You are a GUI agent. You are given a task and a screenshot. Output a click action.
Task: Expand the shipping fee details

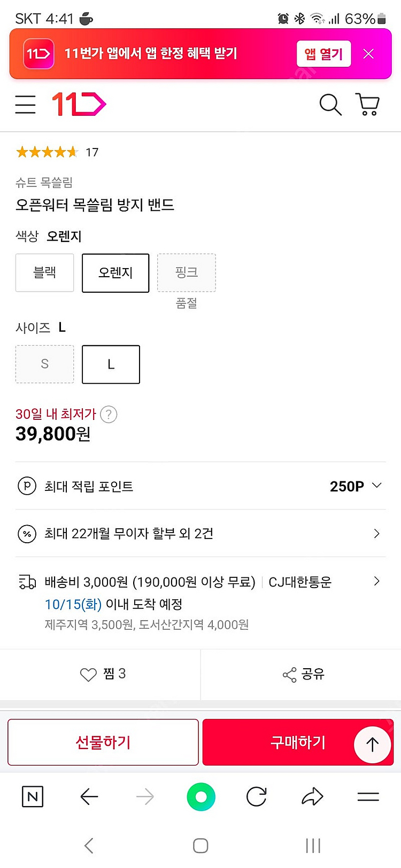click(x=376, y=581)
